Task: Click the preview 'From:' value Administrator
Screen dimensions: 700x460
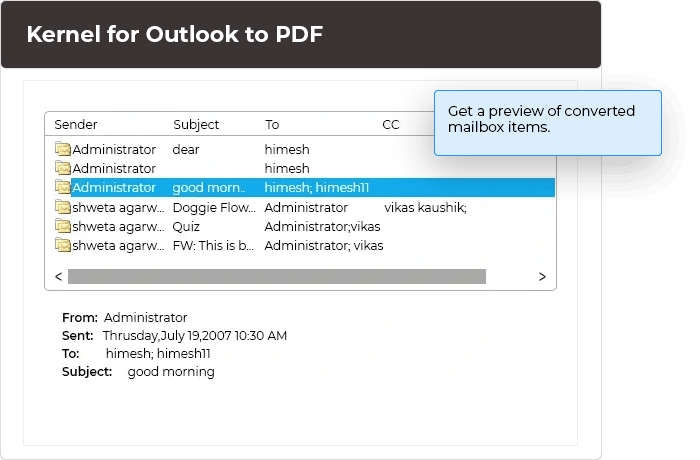Action: click(x=146, y=318)
